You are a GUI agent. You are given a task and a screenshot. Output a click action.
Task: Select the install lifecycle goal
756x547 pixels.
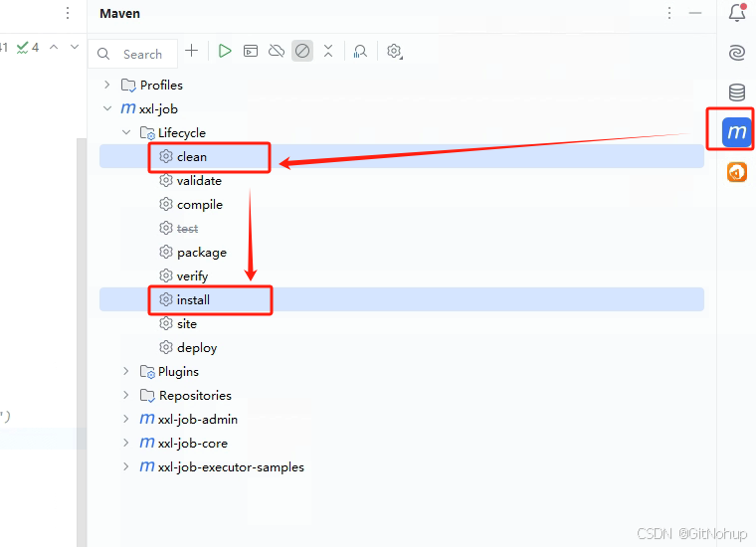(x=402, y=299)
